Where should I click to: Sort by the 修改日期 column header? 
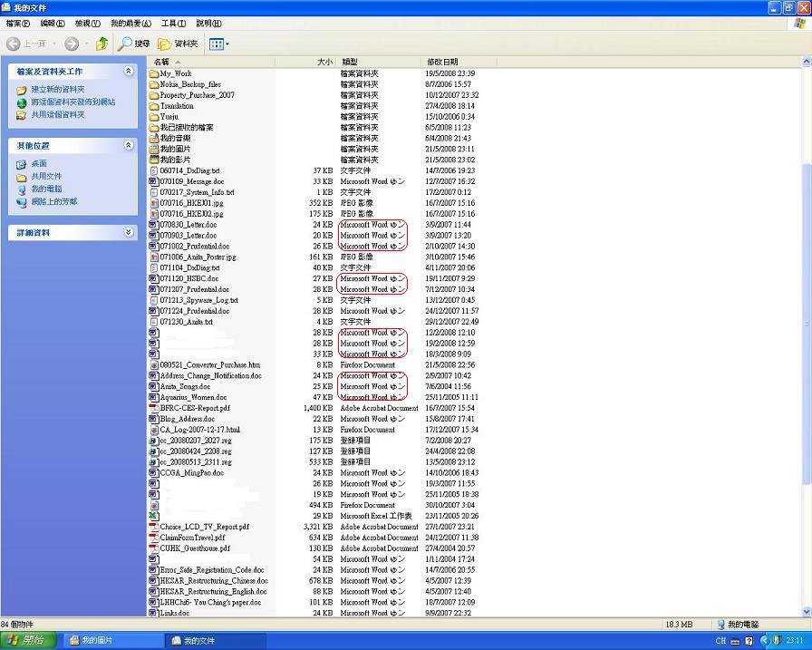pyautogui.click(x=459, y=62)
